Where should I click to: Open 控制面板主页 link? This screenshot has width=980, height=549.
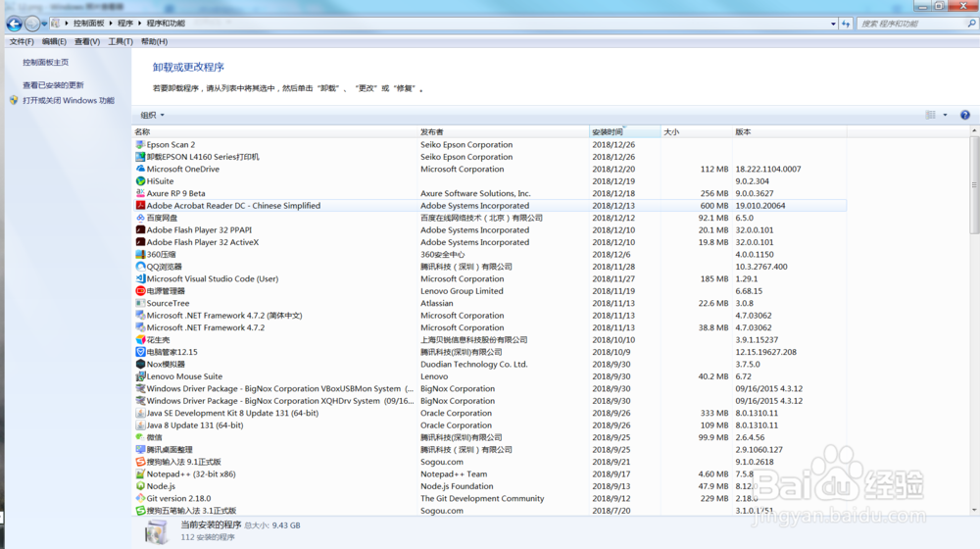tap(46, 63)
